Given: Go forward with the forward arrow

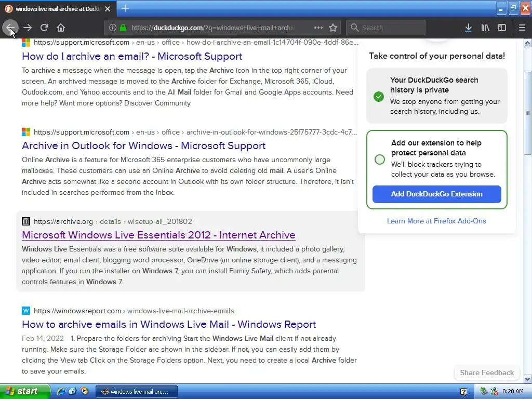Looking at the screenshot, I should point(28,28).
